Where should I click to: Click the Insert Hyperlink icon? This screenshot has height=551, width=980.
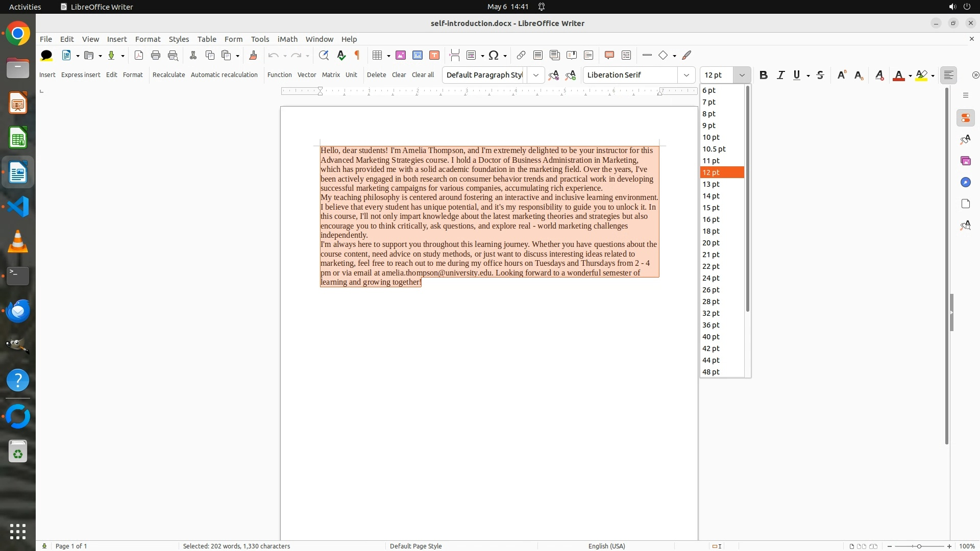[521, 55]
